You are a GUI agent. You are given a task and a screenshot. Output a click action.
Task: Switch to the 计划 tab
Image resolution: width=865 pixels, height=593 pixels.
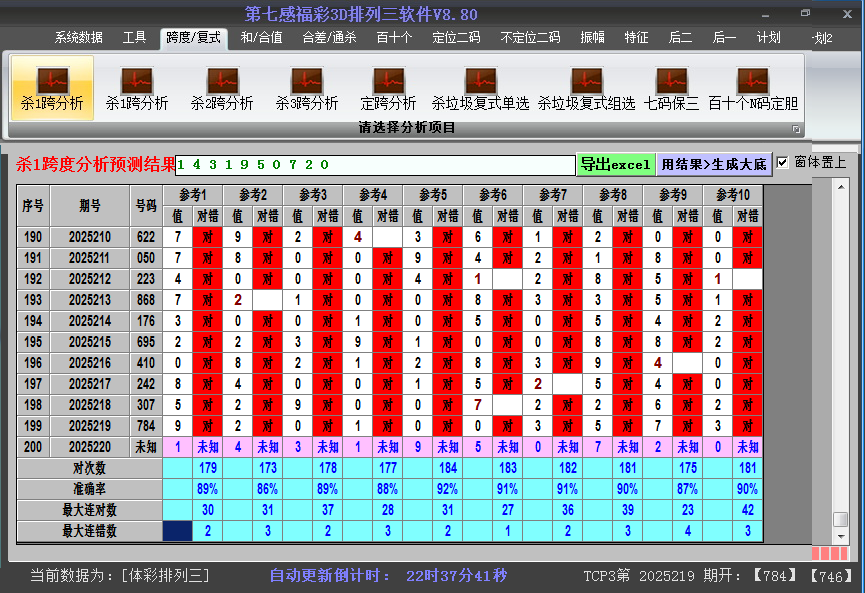tap(768, 38)
